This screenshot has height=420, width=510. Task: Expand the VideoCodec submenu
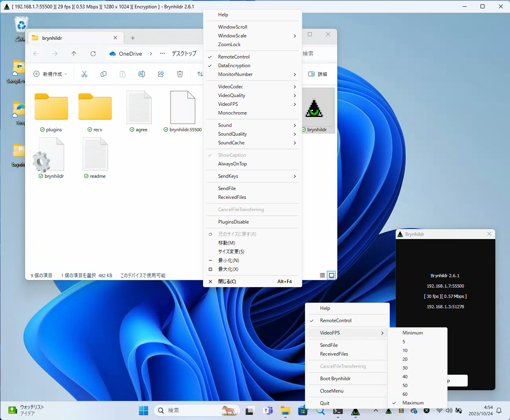(252, 87)
